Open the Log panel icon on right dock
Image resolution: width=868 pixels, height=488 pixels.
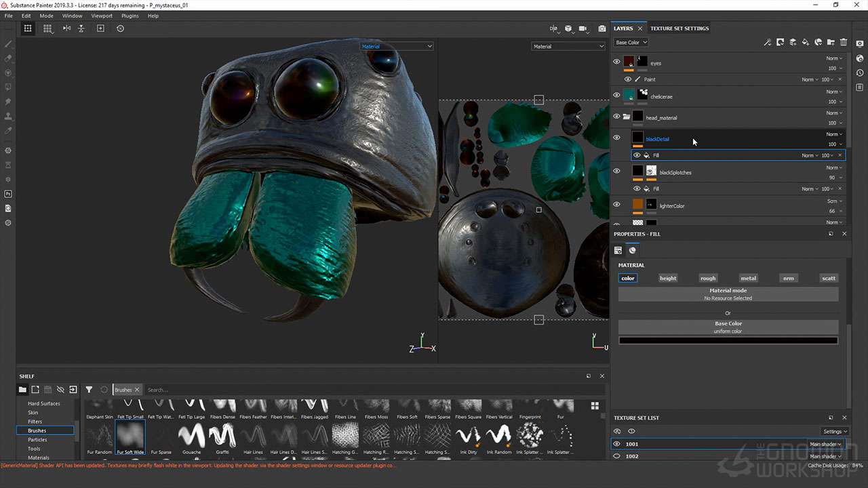pos(859,87)
